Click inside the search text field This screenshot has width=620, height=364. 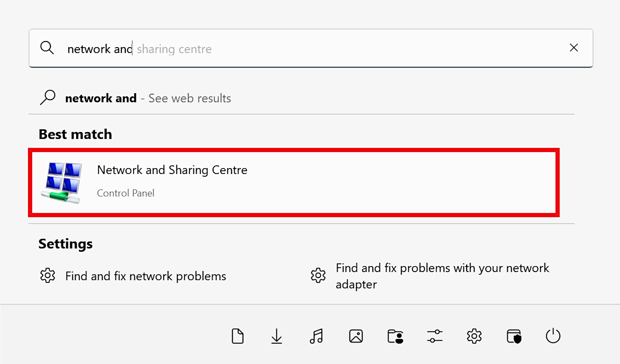coord(304,49)
